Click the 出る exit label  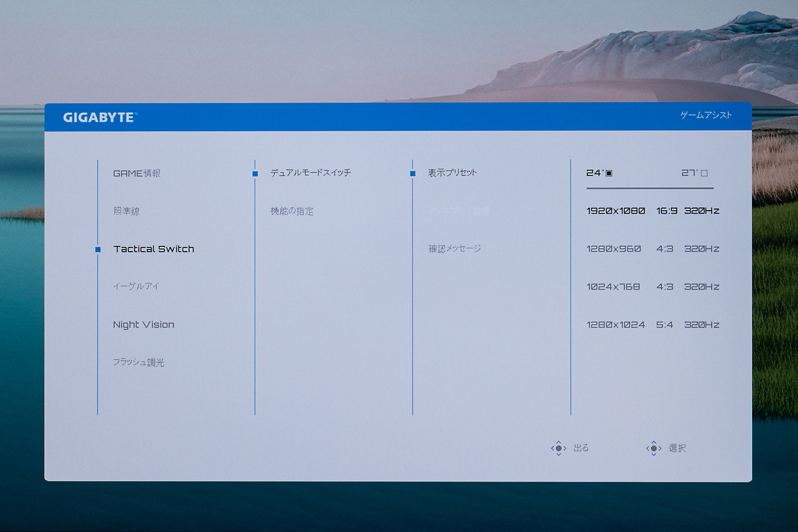point(581,448)
